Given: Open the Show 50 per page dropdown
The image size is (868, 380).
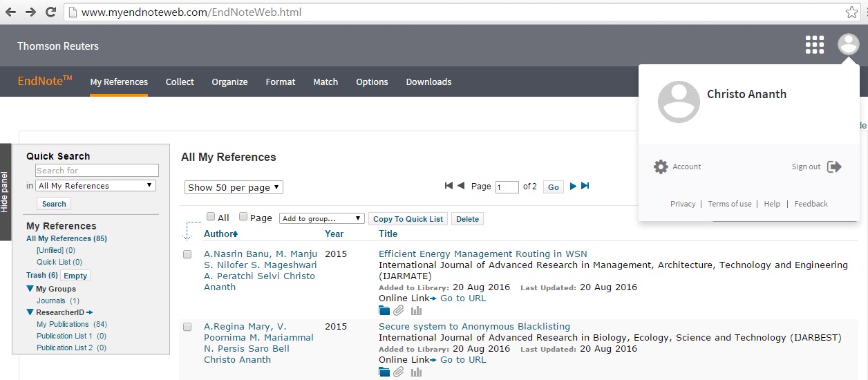Looking at the screenshot, I should click(234, 187).
